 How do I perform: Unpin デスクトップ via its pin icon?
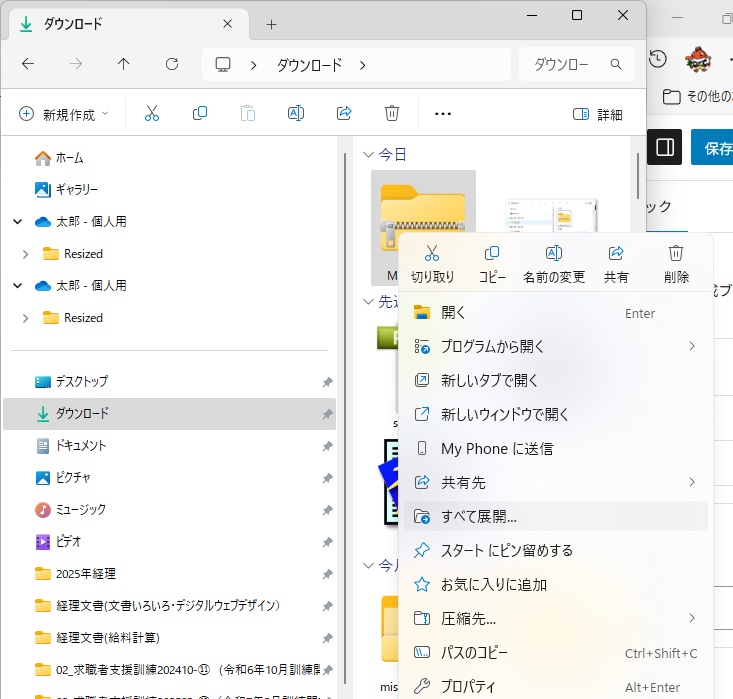(327, 382)
